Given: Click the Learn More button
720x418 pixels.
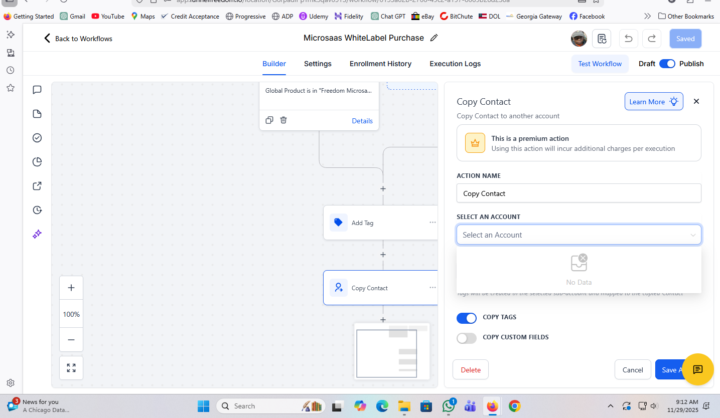Looking at the screenshot, I should point(653,102).
